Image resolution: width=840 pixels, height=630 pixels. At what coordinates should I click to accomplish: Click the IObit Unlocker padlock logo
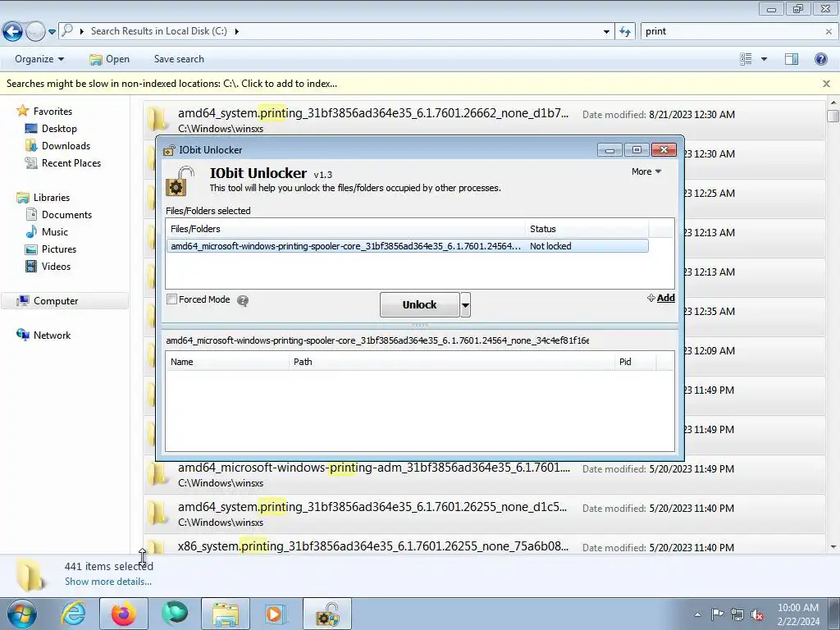180,181
